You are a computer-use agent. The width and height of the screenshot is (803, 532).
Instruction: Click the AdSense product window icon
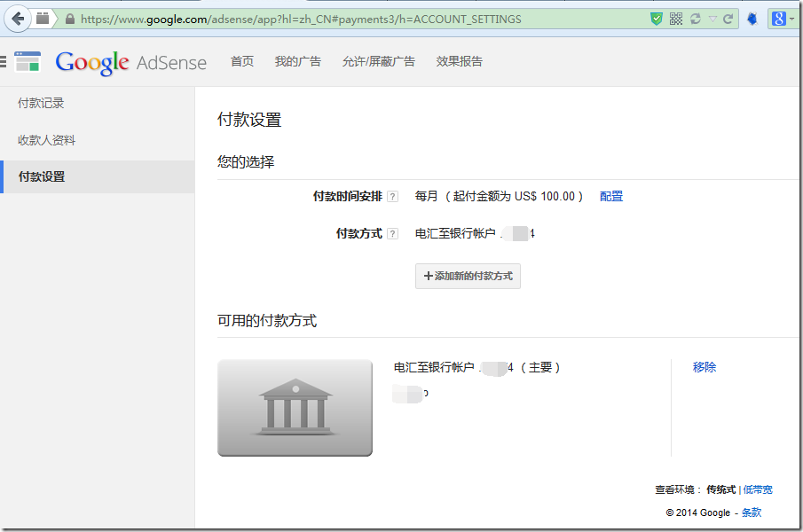(x=28, y=62)
